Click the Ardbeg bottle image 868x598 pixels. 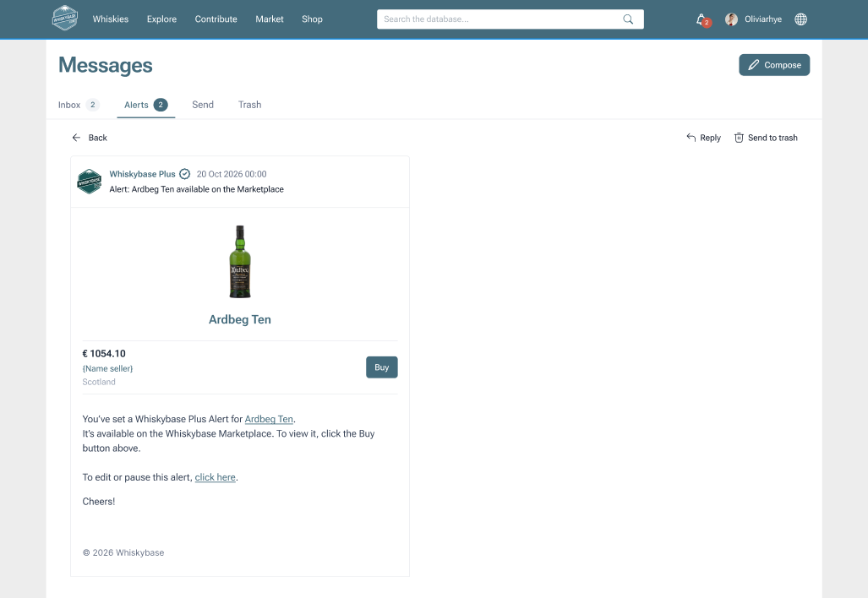240,262
